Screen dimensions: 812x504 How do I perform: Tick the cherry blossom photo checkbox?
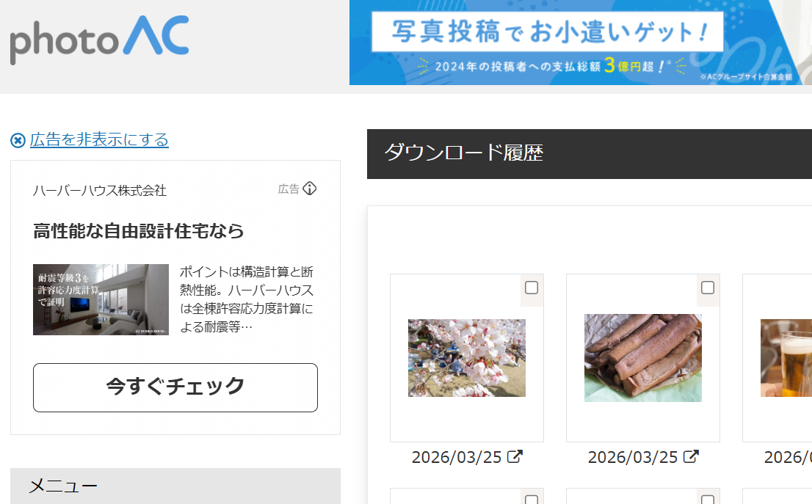(x=532, y=288)
